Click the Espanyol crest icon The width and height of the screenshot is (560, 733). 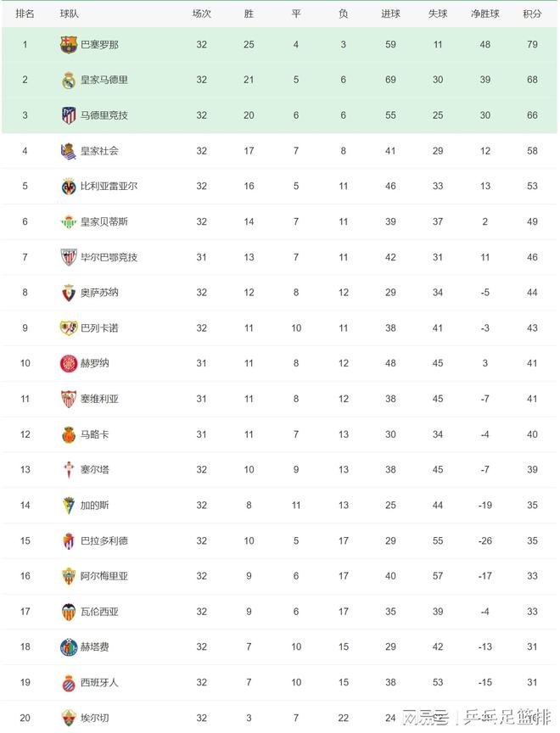(69, 682)
